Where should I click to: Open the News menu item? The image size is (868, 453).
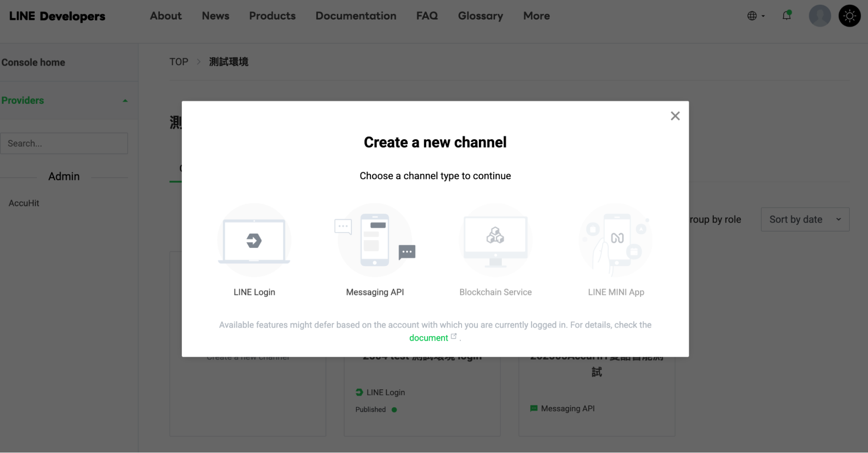[x=215, y=16]
